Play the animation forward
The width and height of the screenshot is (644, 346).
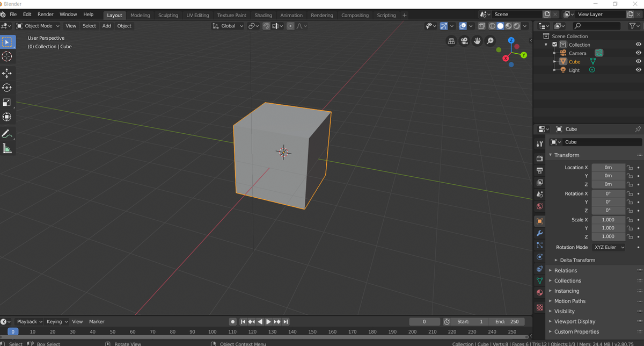coord(268,322)
